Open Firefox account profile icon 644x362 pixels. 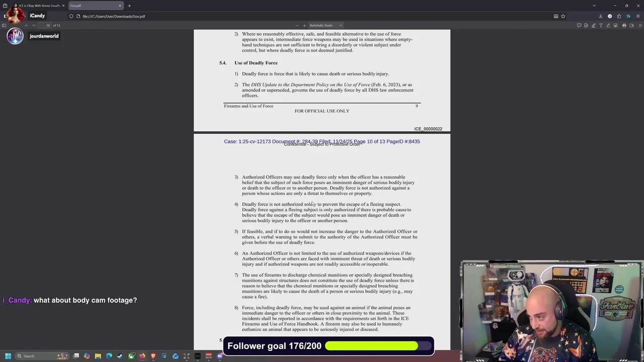[x=610, y=16]
